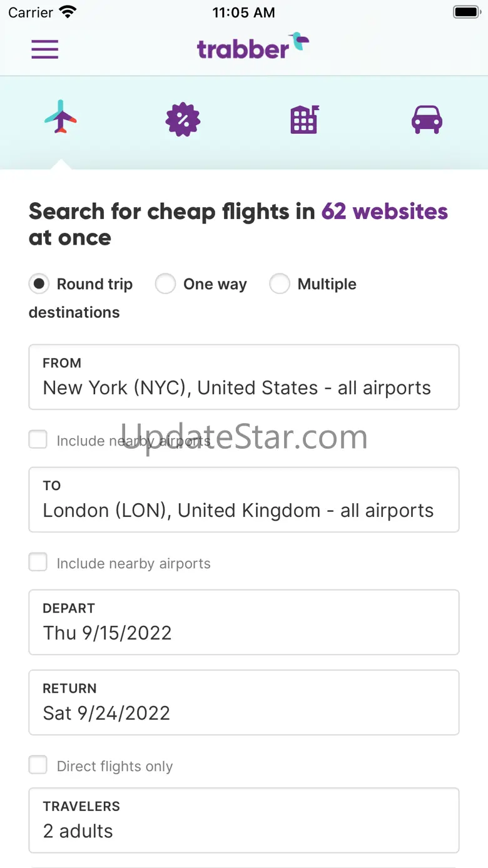Open the DEPART date picker

point(244,622)
